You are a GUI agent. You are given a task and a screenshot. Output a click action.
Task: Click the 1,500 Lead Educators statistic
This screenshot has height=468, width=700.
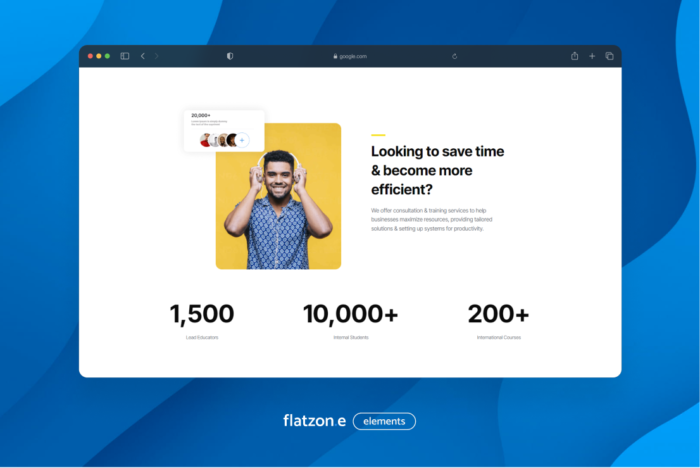click(201, 314)
